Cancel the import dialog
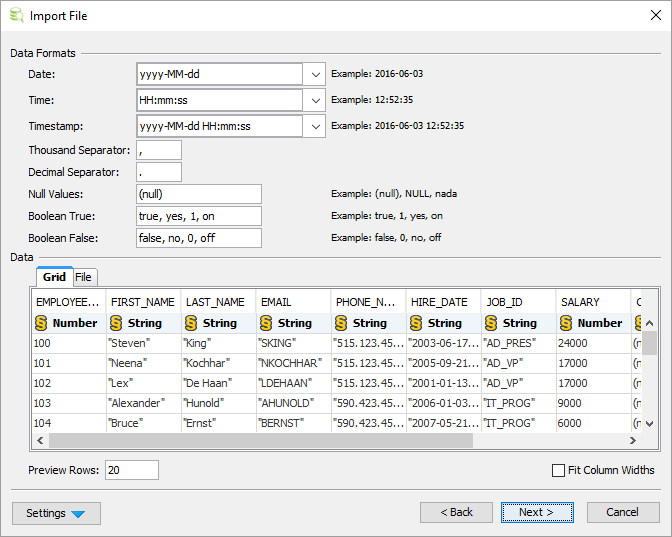The image size is (672, 537). 623,512
